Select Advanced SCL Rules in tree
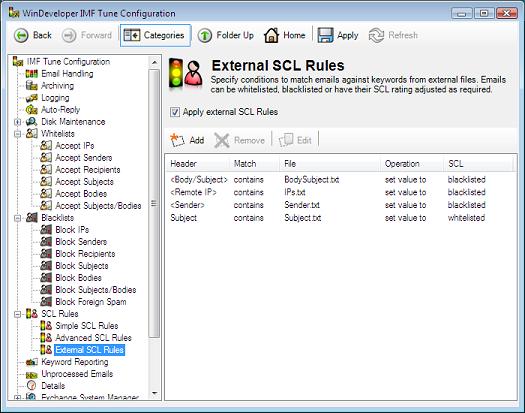Image resolution: width=525 pixels, height=413 pixels. coord(93,338)
